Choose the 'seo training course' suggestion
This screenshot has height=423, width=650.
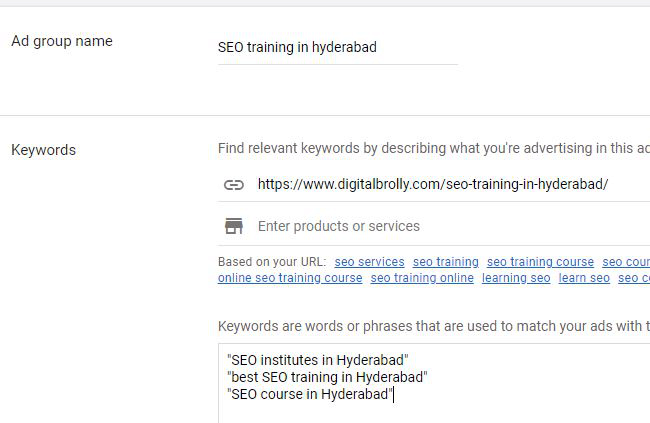[x=540, y=262]
